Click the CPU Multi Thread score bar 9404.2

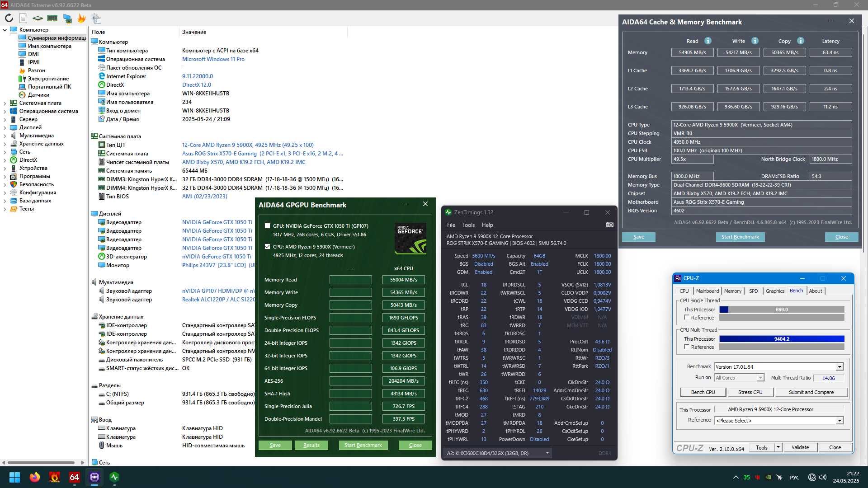click(781, 339)
